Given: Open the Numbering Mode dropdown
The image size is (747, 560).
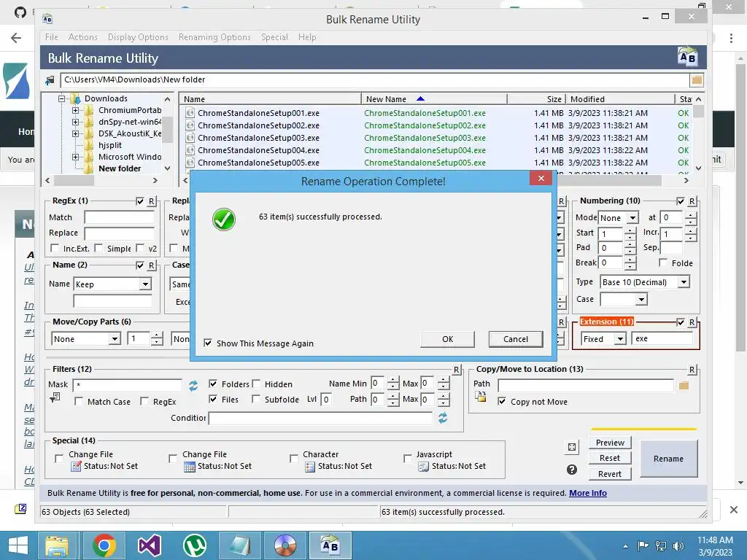Looking at the screenshot, I should click(632, 217).
